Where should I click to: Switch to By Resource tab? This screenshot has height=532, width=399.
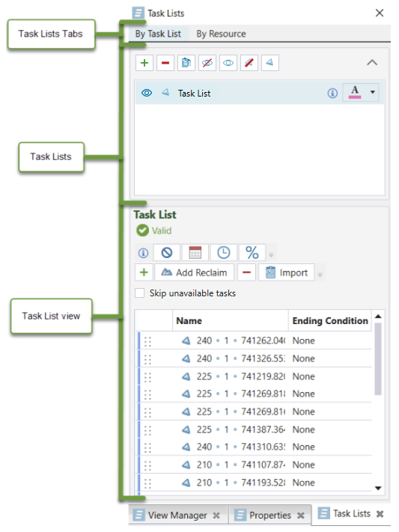(221, 34)
